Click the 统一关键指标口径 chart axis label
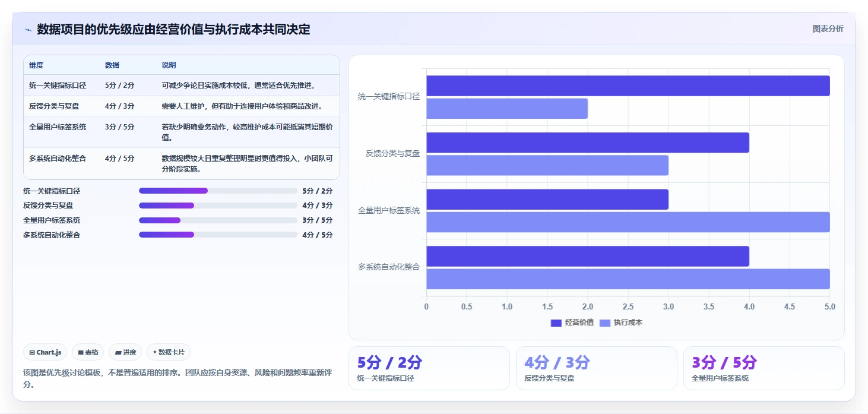This screenshot has height=414, width=868. (389, 96)
